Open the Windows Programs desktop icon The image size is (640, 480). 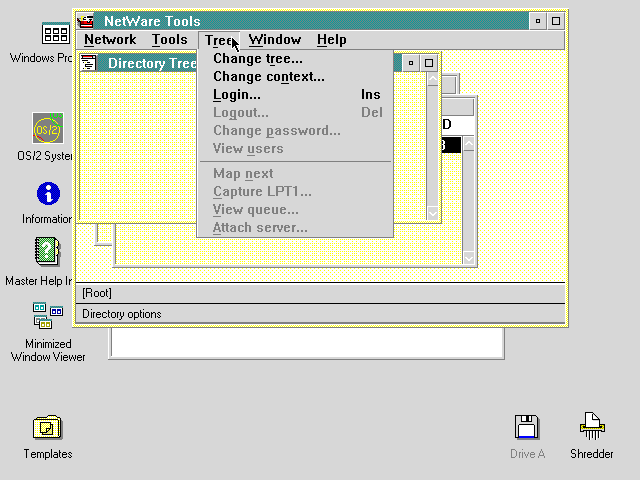click(x=56, y=33)
